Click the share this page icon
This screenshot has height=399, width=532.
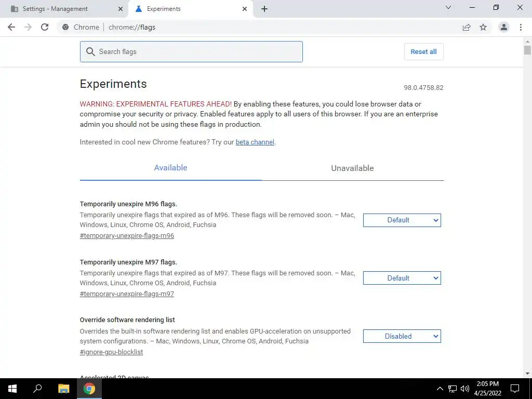tap(467, 27)
